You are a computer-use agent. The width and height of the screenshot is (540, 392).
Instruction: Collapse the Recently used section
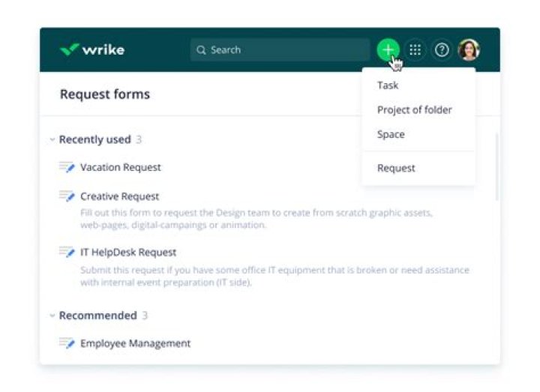tap(52, 139)
